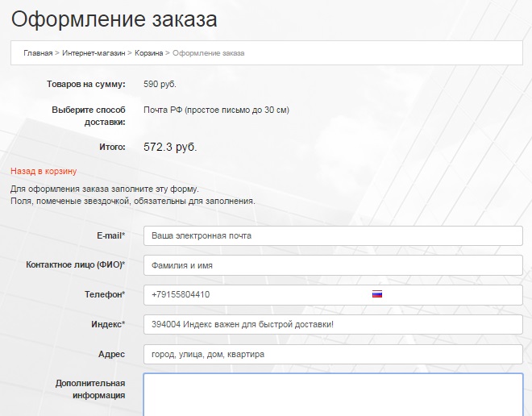Click the Контактное лицо (ФИО)* label
Image resolution: width=532 pixels, height=416 pixels.
tap(75, 264)
